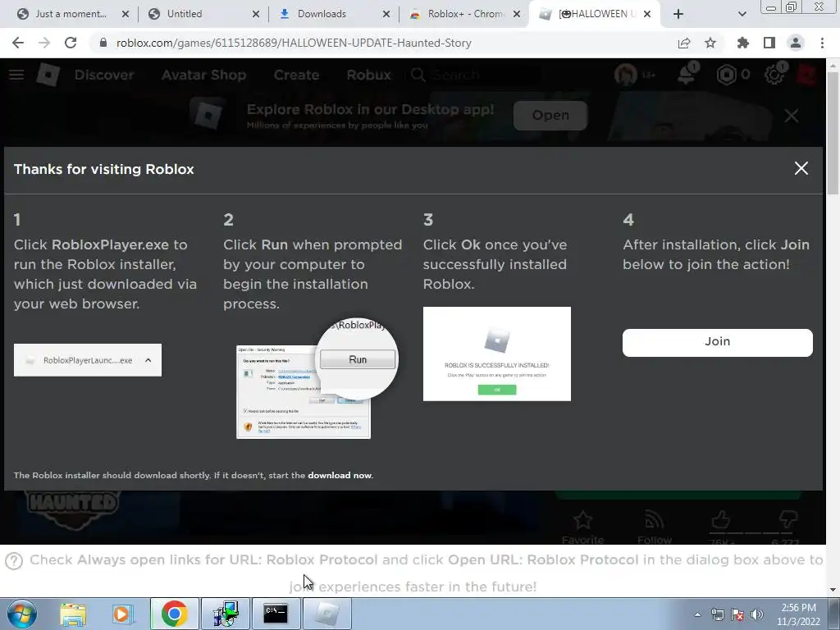The width and height of the screenshot is (840, 630).
Task: Click the thumbs down dislike icon
Action: point(787,519)
